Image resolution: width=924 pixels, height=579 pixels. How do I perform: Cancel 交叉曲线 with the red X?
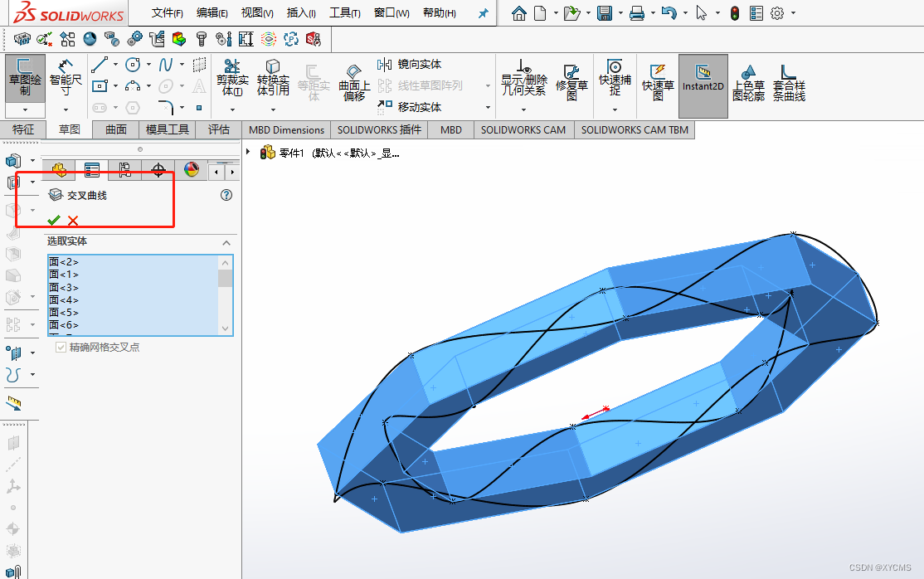[x=73, y=221]
